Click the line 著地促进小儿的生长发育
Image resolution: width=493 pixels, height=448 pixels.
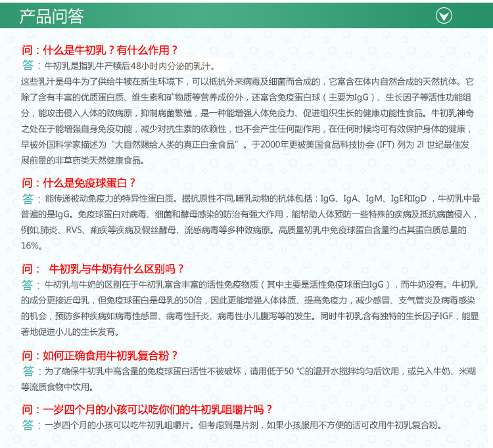pos(70,332)
